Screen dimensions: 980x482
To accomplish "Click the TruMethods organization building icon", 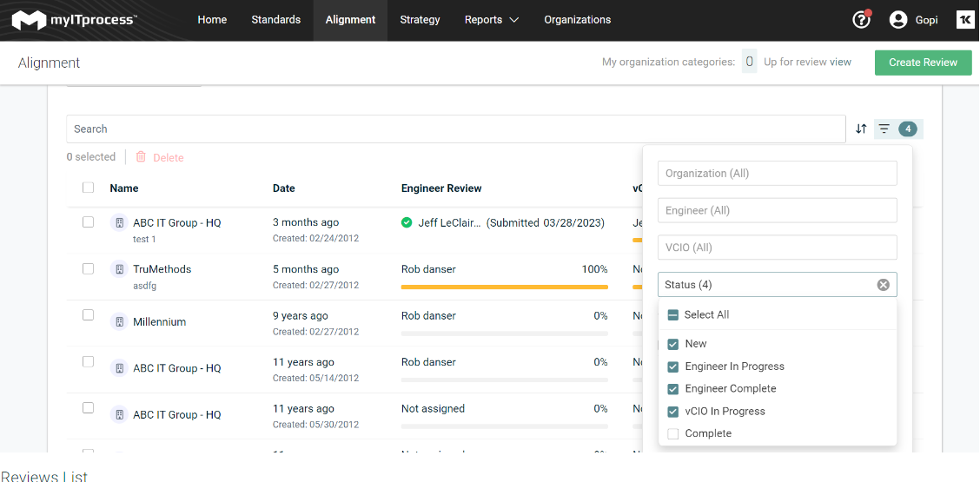I will 119,269.
